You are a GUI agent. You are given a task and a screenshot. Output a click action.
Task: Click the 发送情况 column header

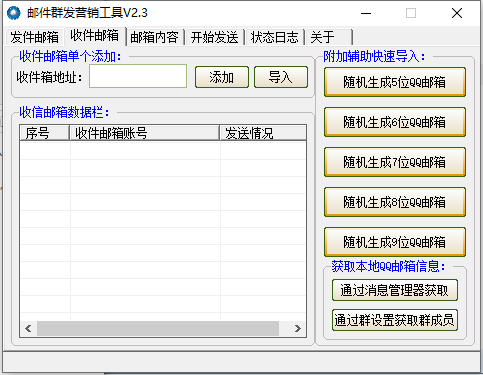[x=263, y=133]
